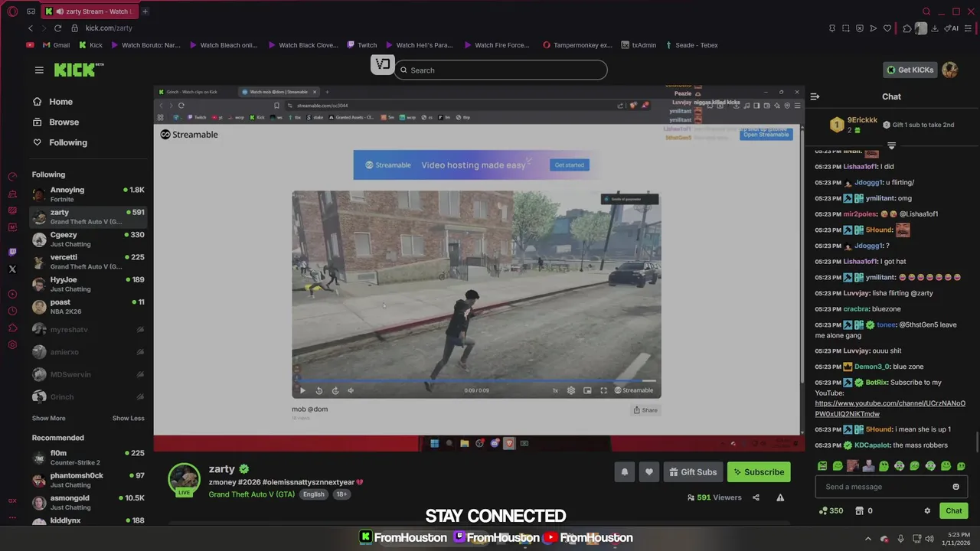Image resolution: width=980 pixels, height=551 pixels.
Task: Report stream with the warning triangle icon
Action: pos(780,497)
